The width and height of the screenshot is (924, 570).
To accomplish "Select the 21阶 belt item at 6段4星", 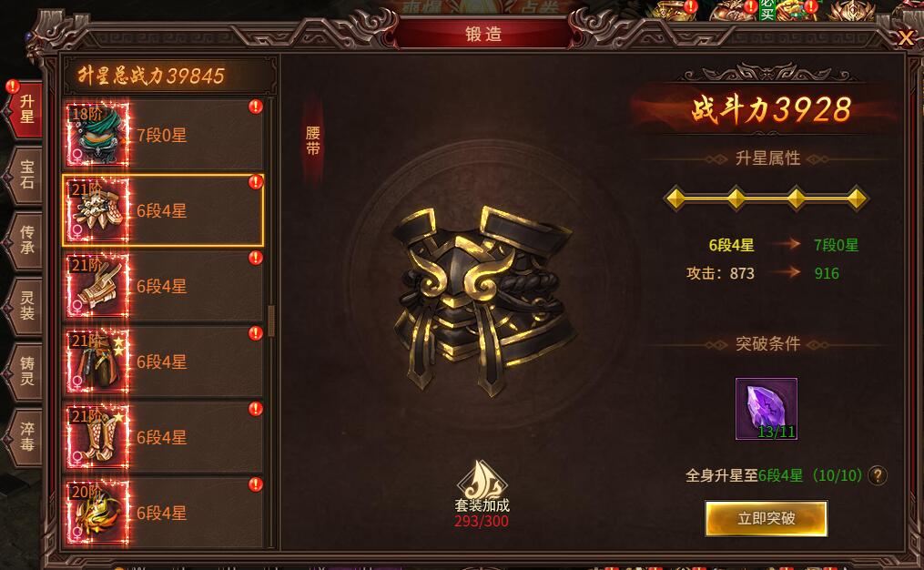I will click(x=163, y=210).
